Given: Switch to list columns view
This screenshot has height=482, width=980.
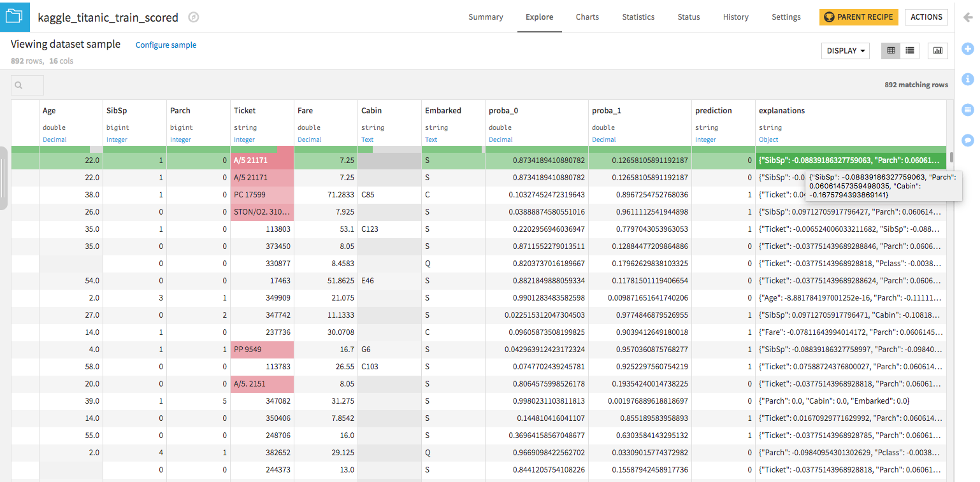Looking at the screenshot, I should (909, 51).
